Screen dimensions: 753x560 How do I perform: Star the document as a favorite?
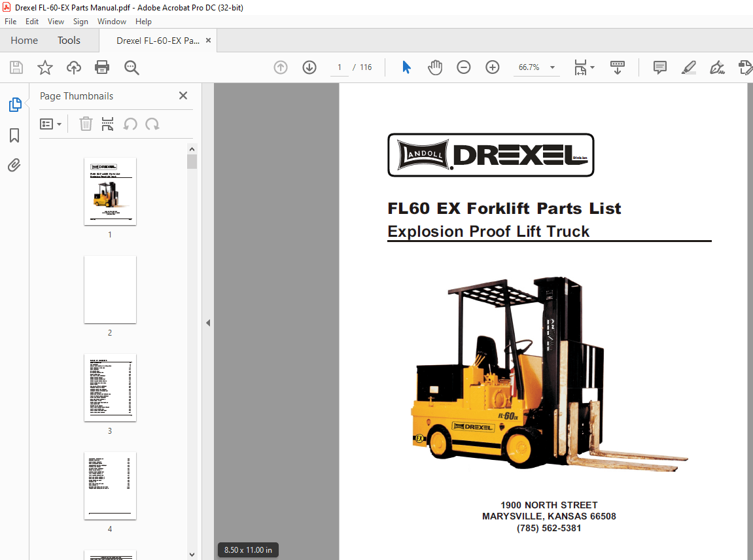pos(44,67)
